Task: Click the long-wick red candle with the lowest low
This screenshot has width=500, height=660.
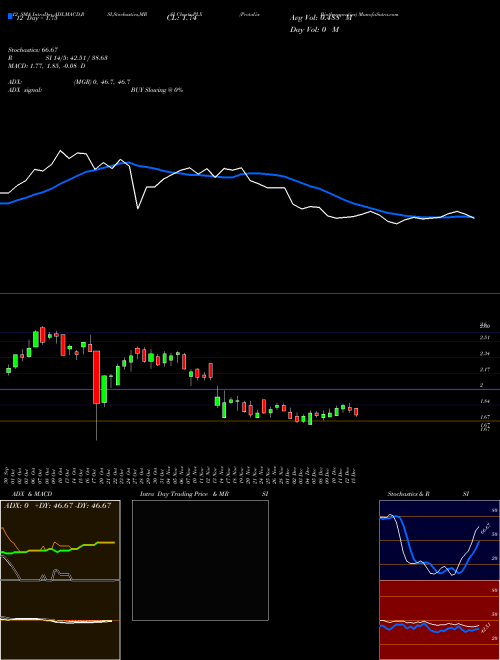Action: [96, 377]
